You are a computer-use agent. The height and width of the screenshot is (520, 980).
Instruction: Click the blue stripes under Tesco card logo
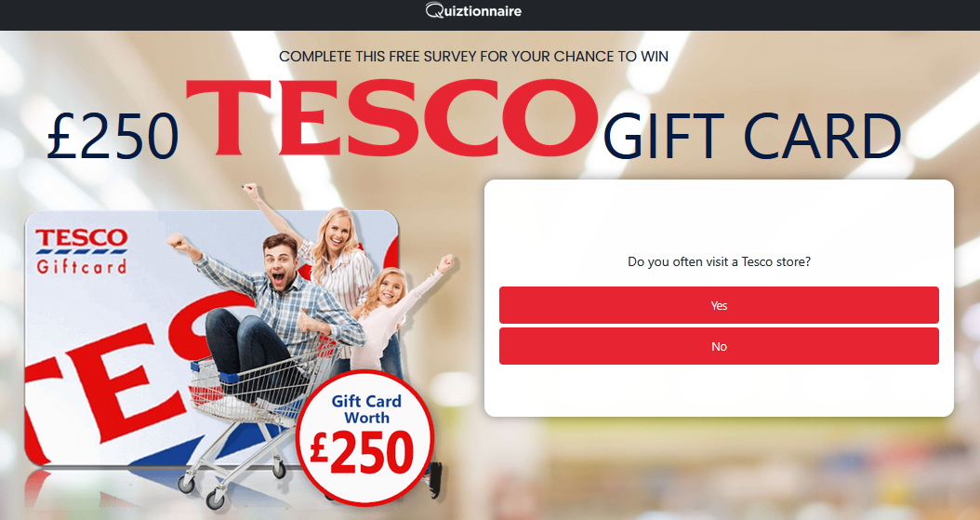point(82,252)
